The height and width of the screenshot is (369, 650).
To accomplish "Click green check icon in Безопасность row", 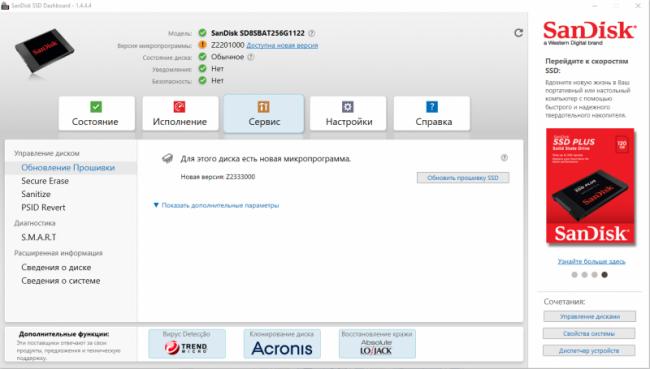I will [202, 80].
